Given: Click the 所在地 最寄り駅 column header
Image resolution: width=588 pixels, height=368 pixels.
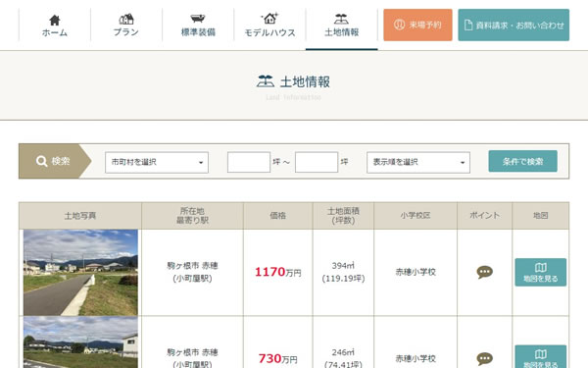Looking at the screenshot, I should pos(192,216).
